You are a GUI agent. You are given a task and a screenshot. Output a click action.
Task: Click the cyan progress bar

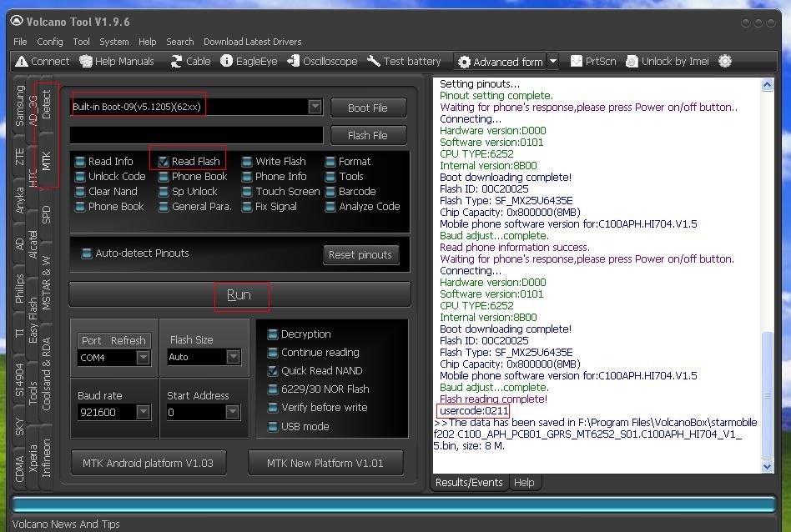(394, 504)
